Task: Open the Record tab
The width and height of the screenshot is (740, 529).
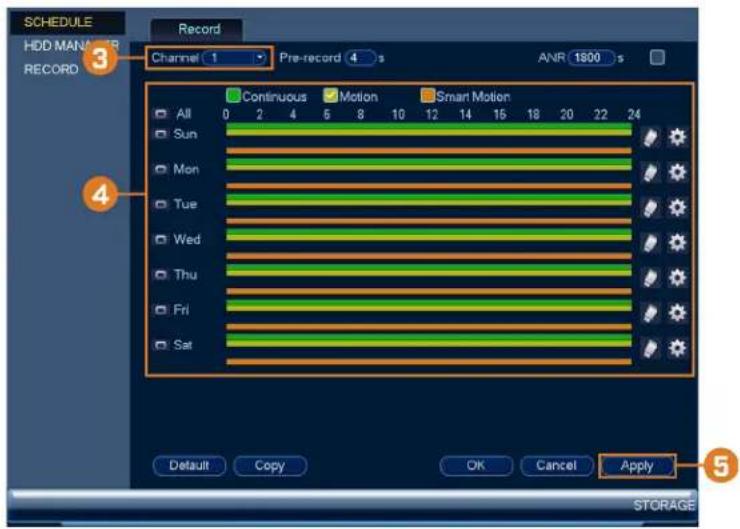Action: pyautogui.click(x=197, y=30)
